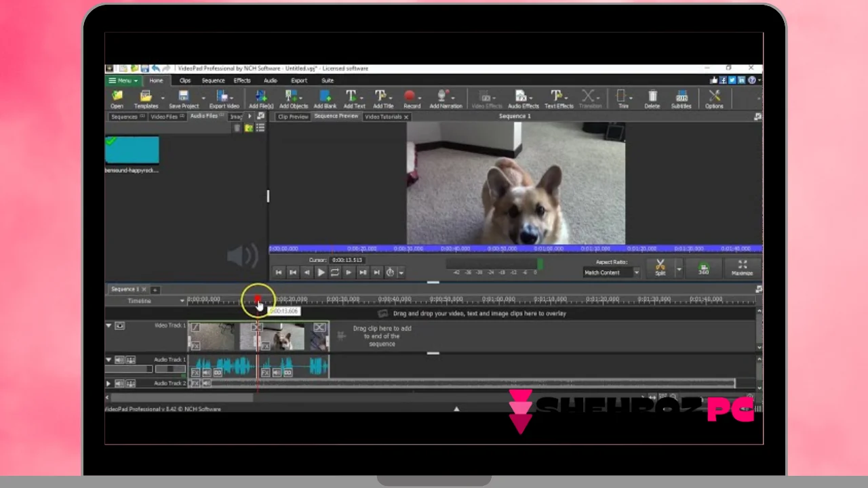This screenshot has height=488, width=868.
Task: Open the Timeline mode dropdown arrow
Action: point(182,301)
